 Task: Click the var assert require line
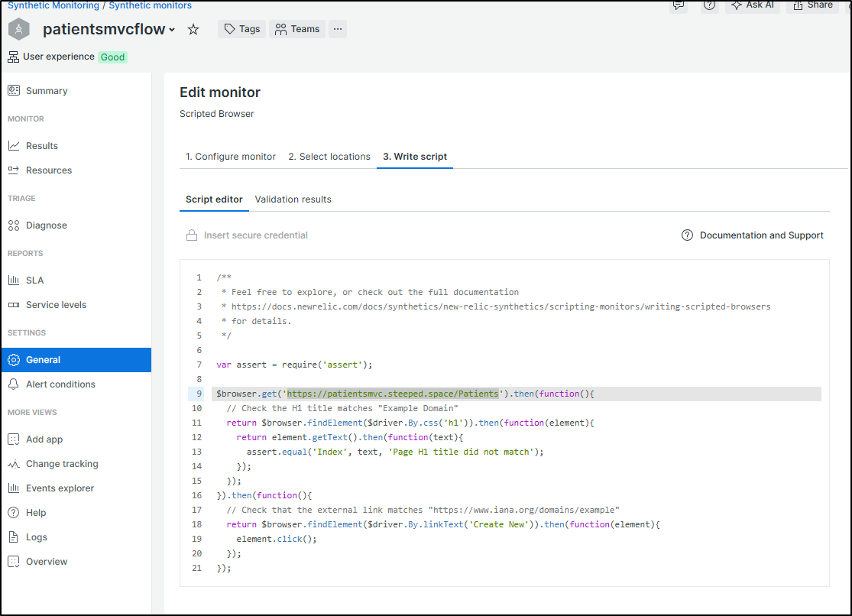click(x=294, y=365)
